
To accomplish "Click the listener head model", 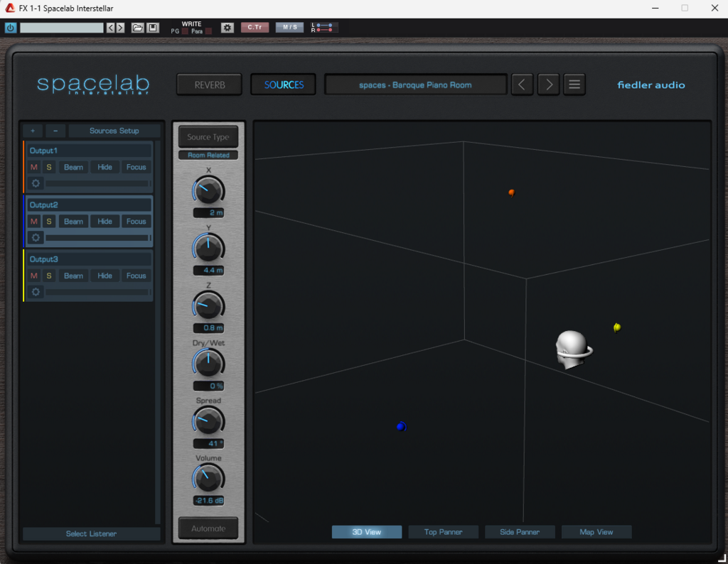I will [x=573, y=349].
